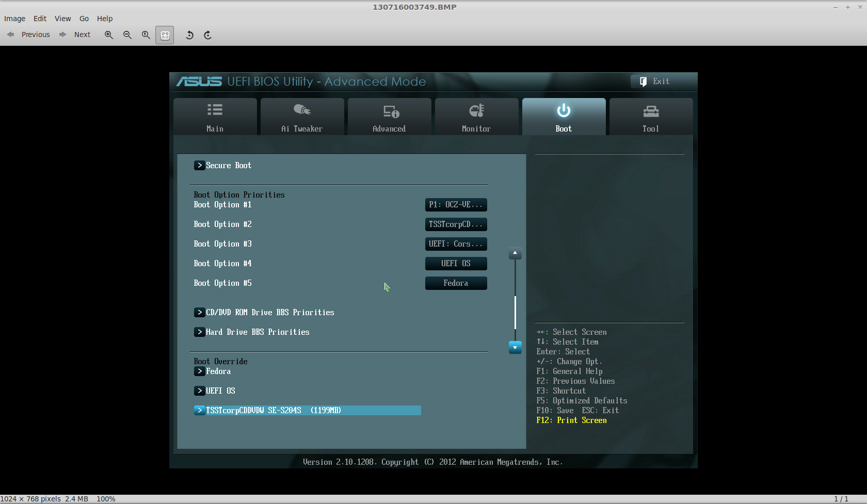Screen dimensions: 867x504
Task: Open the Image menu
Action: [14, 19]
